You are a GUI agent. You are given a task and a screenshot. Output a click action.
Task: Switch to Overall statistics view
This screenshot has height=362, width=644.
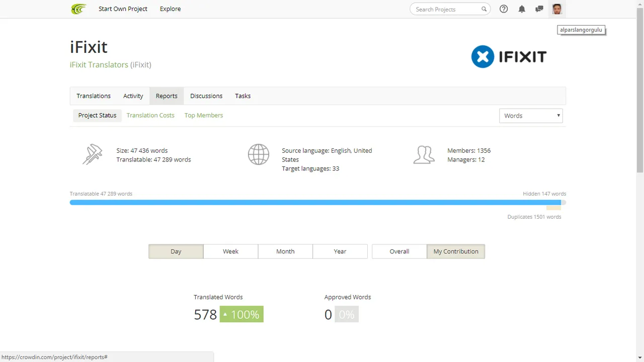click(x=399, y=251)
